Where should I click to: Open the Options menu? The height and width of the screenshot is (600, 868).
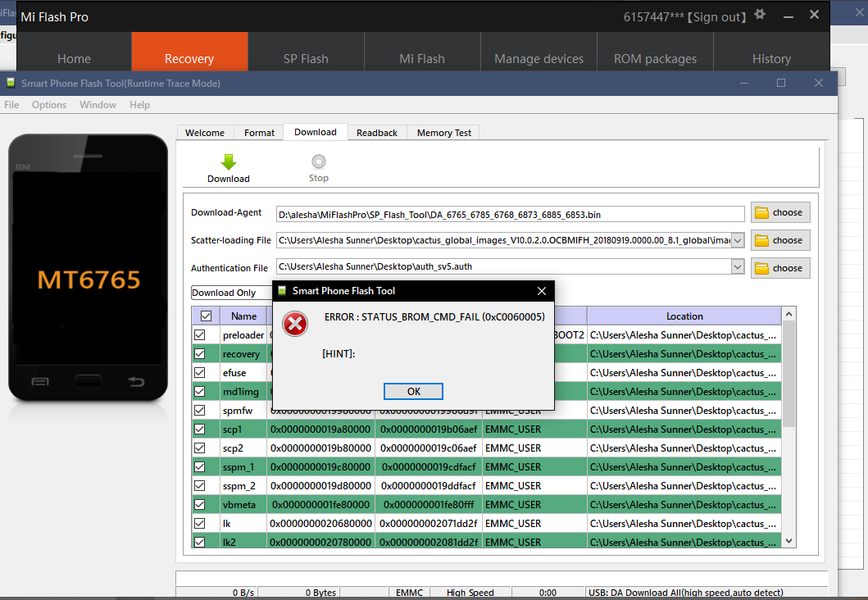click(49, 105)
